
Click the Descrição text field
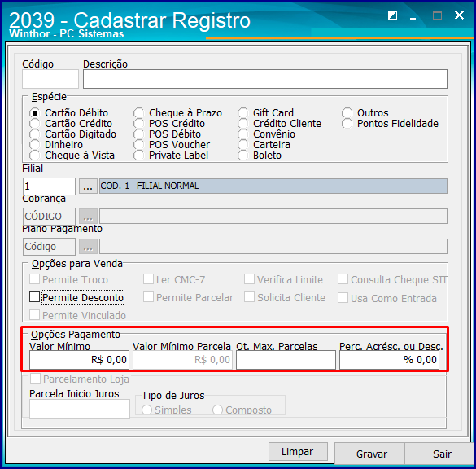[x=265, y=79]
